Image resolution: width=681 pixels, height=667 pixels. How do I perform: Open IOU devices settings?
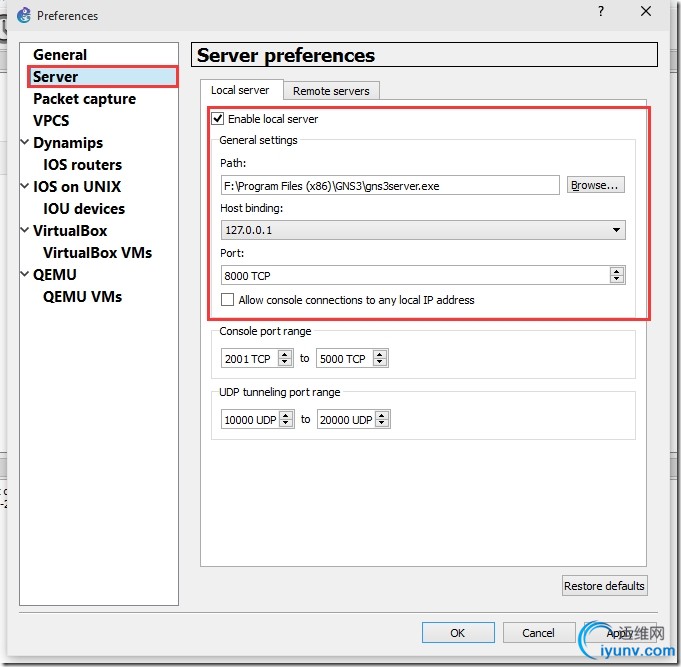click(x=84, y=209)
